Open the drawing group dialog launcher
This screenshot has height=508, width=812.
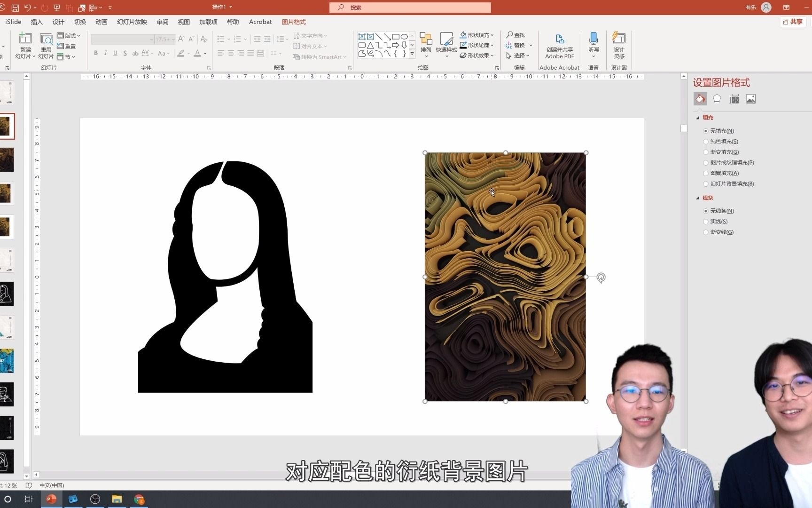[x=497, y=68]
